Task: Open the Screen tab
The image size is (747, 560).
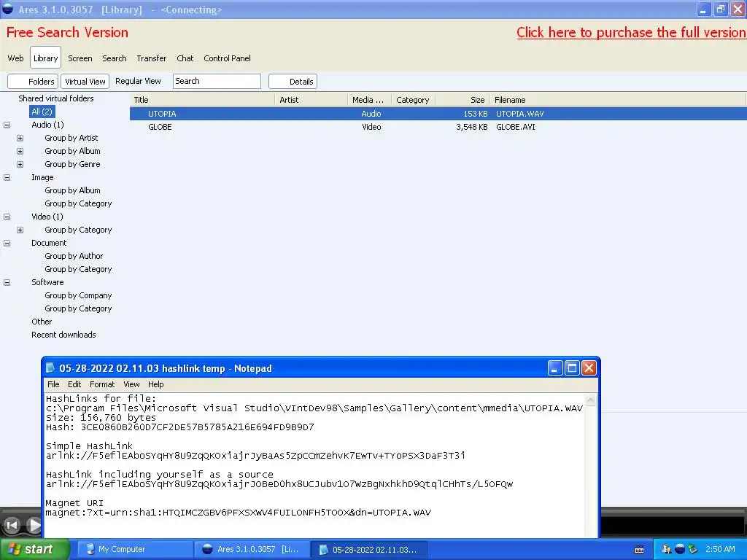Action: click(80, 58)
